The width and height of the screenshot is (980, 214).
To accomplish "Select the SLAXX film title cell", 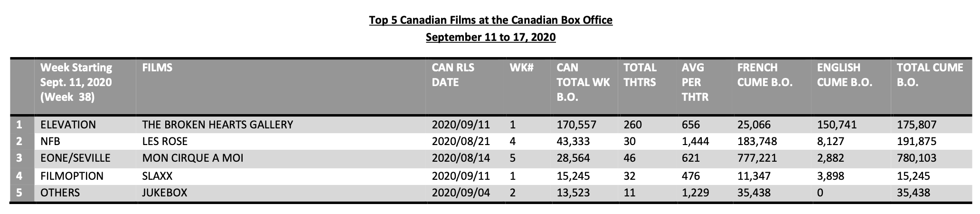I will point(157,176).
